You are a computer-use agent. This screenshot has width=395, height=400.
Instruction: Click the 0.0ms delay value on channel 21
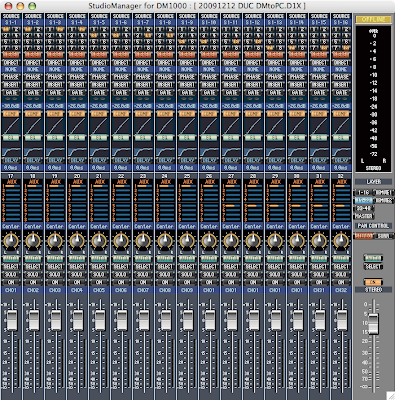point(99,167)
